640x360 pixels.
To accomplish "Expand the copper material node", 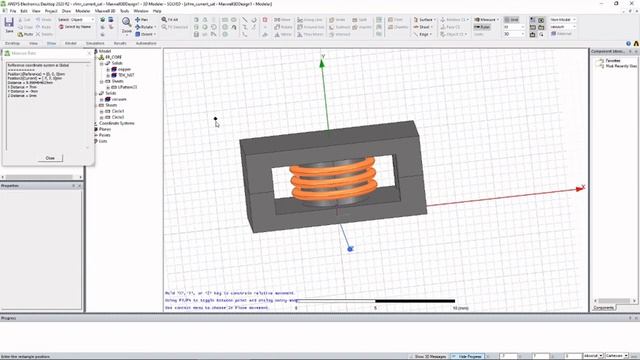I will tap(108, 69).
